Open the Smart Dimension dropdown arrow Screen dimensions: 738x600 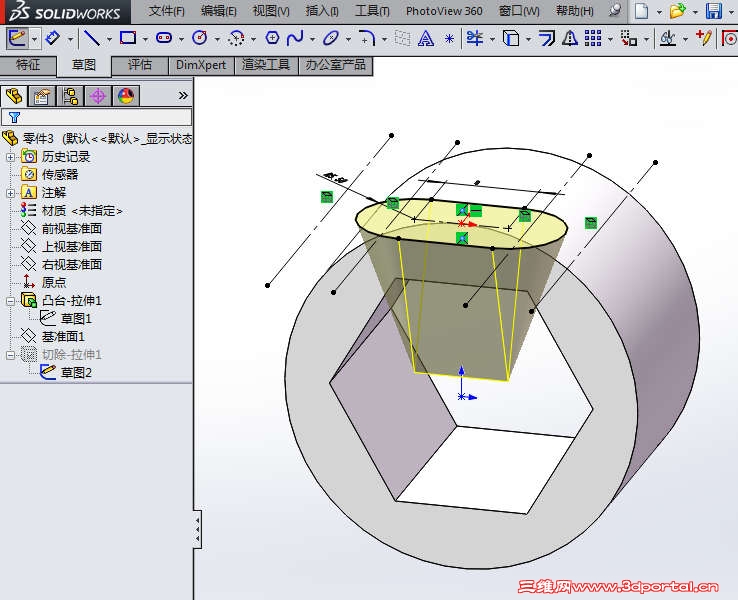pyautogui.click(x=70, y=39)
